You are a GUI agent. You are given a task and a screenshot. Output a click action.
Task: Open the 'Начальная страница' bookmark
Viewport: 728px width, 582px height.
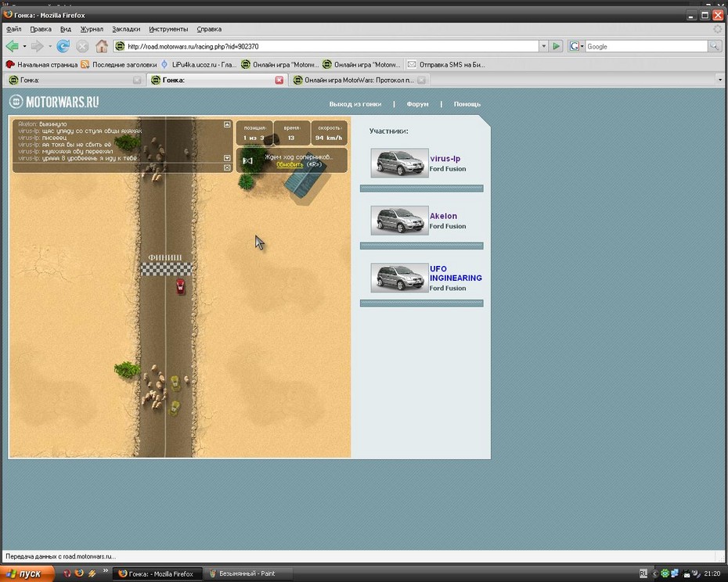pyautogui.click(x=41, y=64)
